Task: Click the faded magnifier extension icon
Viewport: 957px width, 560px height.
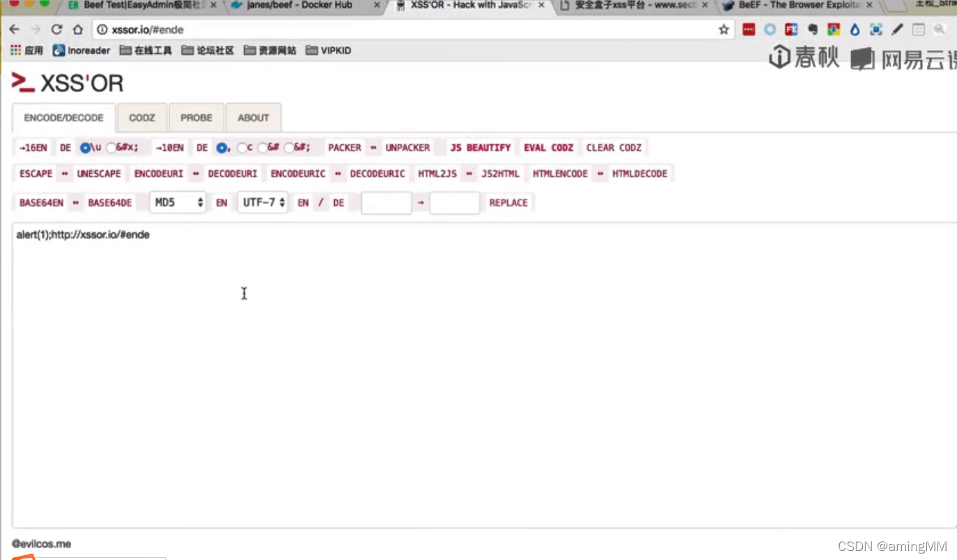Action: [x=939, y=30]
